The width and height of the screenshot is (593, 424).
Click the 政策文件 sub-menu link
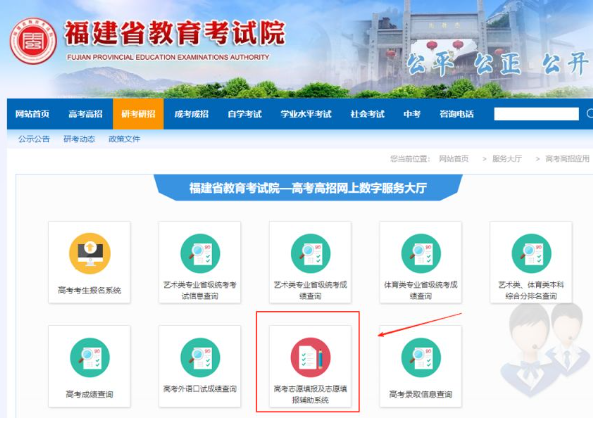tap(124, 139)
